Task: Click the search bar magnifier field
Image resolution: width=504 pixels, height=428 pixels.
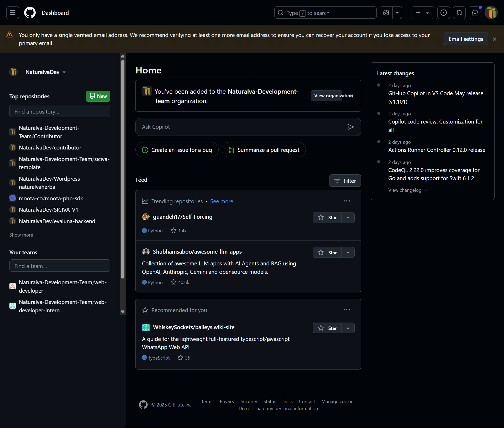Action: pos(325,13)
